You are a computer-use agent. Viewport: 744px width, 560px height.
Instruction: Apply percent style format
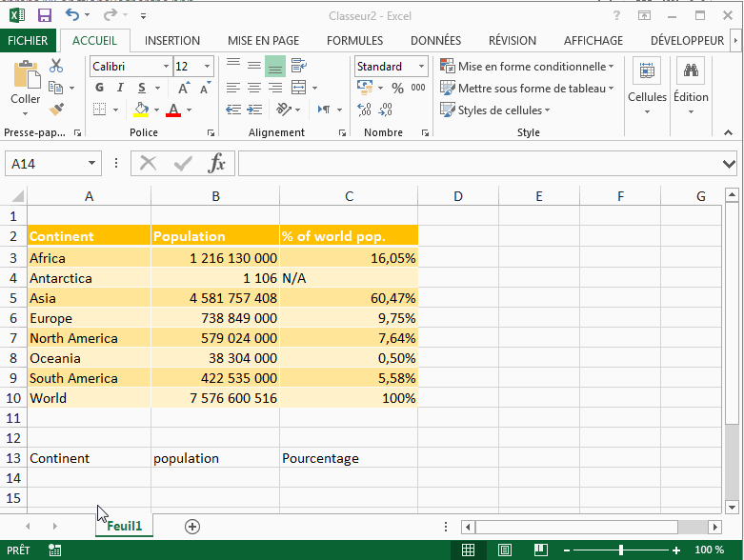(x=397, y=89)
